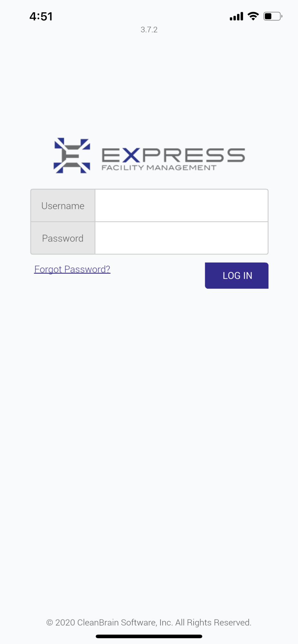Open the Forgot Password? link
298x644 pixels.
click(x=72, y=269)
